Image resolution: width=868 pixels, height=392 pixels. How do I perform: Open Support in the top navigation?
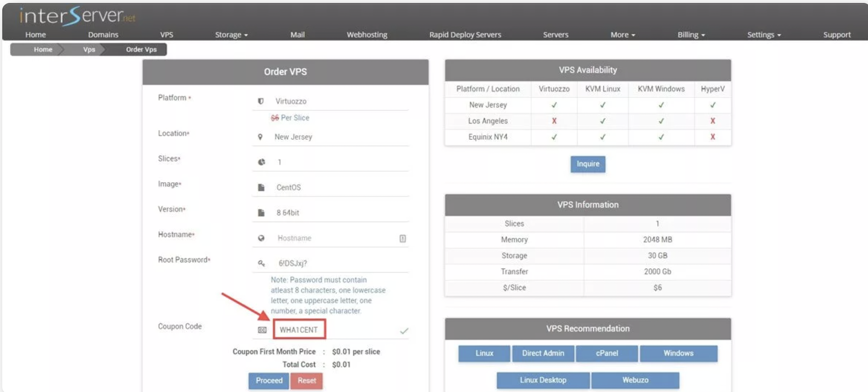[x=837, y=35]
